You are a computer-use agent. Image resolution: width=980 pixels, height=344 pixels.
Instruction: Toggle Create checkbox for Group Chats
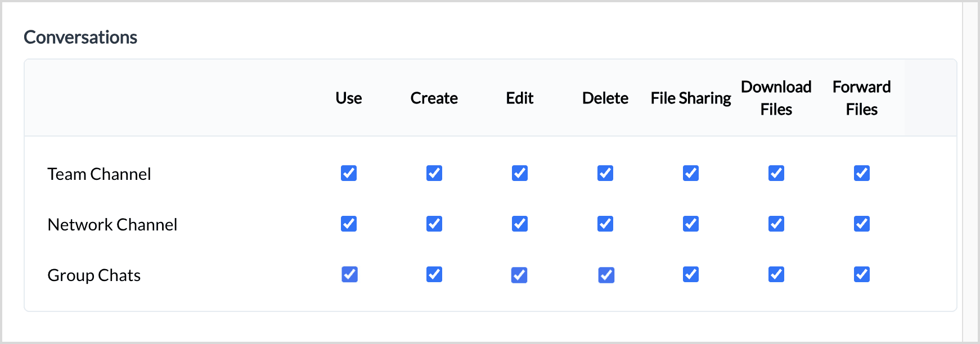tap(434, 274)
